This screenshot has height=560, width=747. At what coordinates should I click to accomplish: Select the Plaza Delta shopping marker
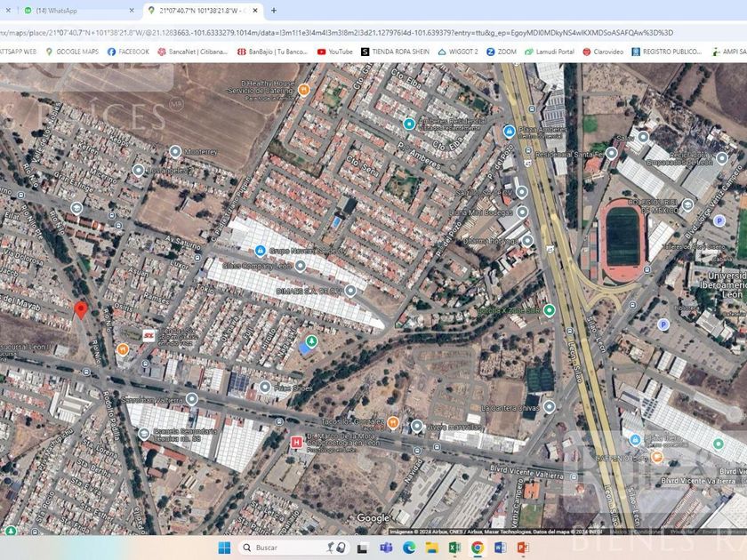[635, 439]
